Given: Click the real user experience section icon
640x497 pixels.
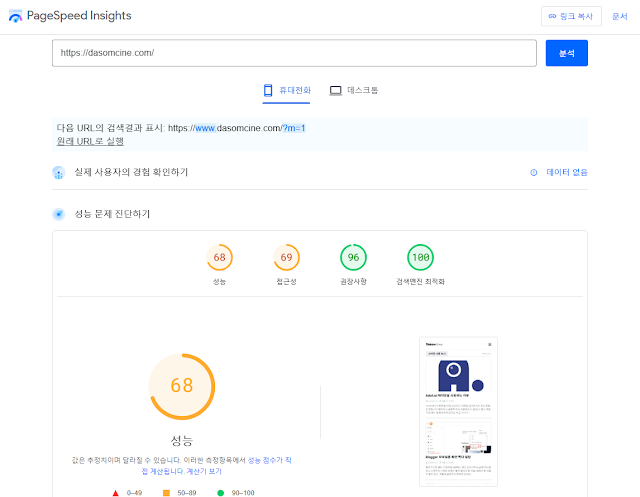Looking at the screenshot, I should pyautogui.click(x=58, y=173).
